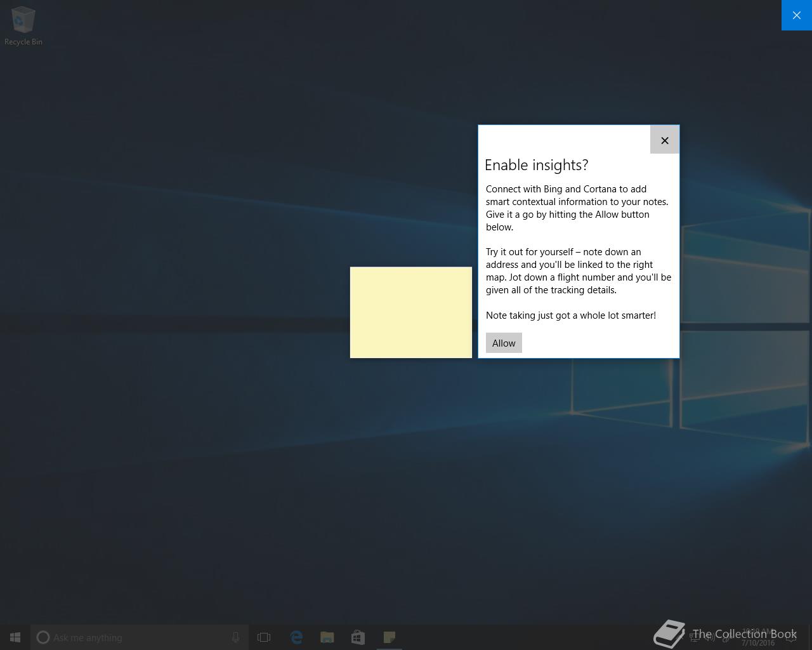Activate the Cortana microphone icon
Screen dimensions: 812x650
[x=235, y=637]
